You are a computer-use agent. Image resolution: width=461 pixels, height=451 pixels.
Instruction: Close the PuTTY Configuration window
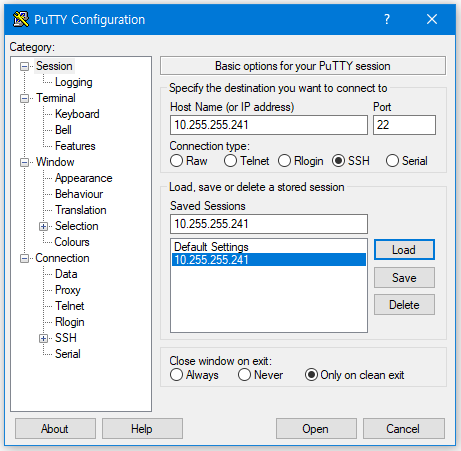432,19
